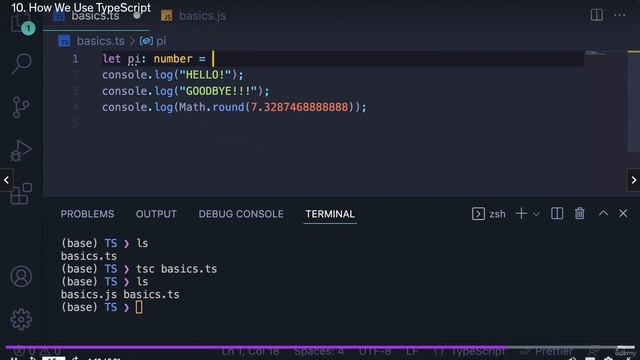
Task: Create a new terminal with plus icon
Action: 521,213
